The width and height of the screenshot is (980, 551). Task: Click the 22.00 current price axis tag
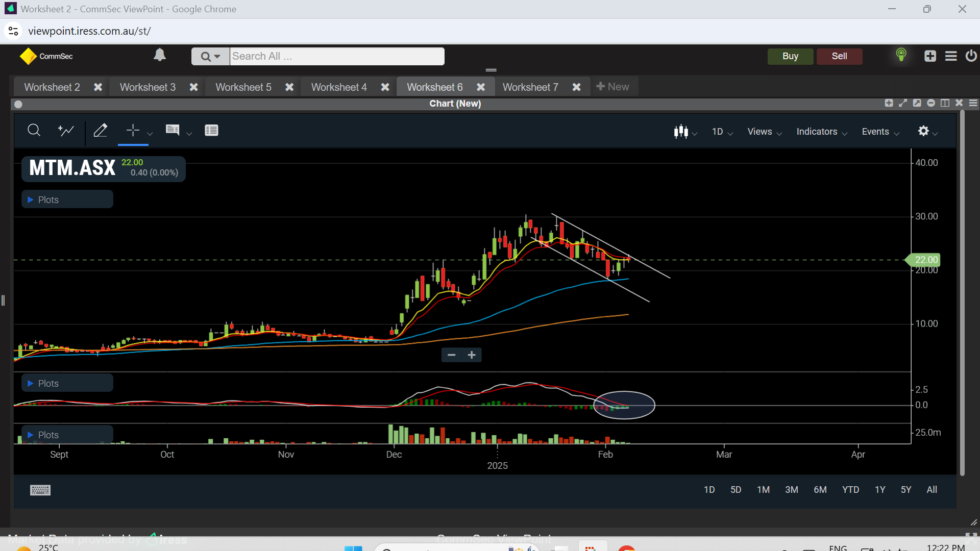point(922,260)
